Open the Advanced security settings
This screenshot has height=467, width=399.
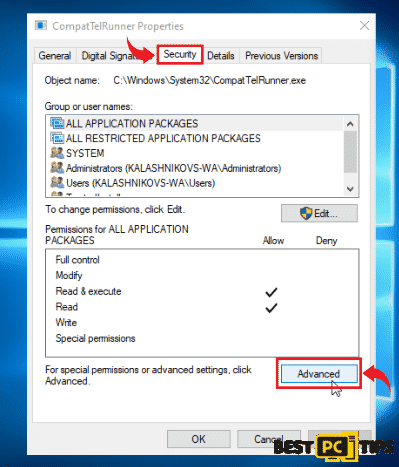tap(319, 374)
